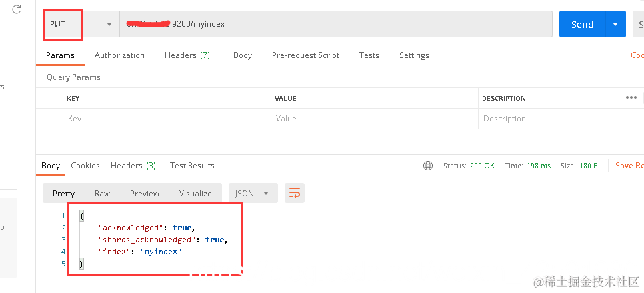Viewport: 644px width, 293px height.
Task: Click the Query Params label
Action: click(x=73, y=77)
